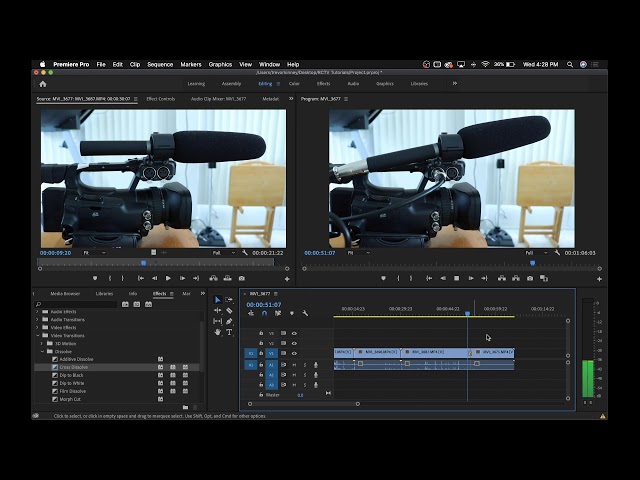Screen dimensions: 640x480
Task: Select the Hand tool
Action: point(218,332)
